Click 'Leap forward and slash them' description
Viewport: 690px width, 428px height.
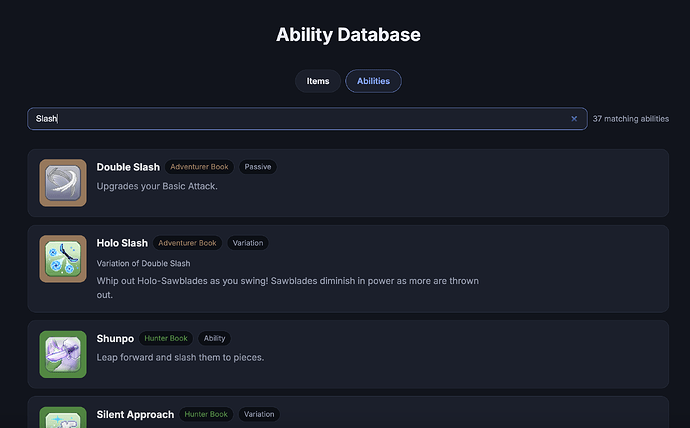coord(180,357)
